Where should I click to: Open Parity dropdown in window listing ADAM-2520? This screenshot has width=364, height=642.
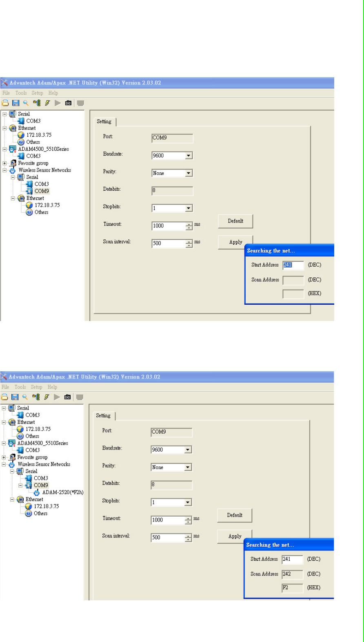[x=188, y=467]
